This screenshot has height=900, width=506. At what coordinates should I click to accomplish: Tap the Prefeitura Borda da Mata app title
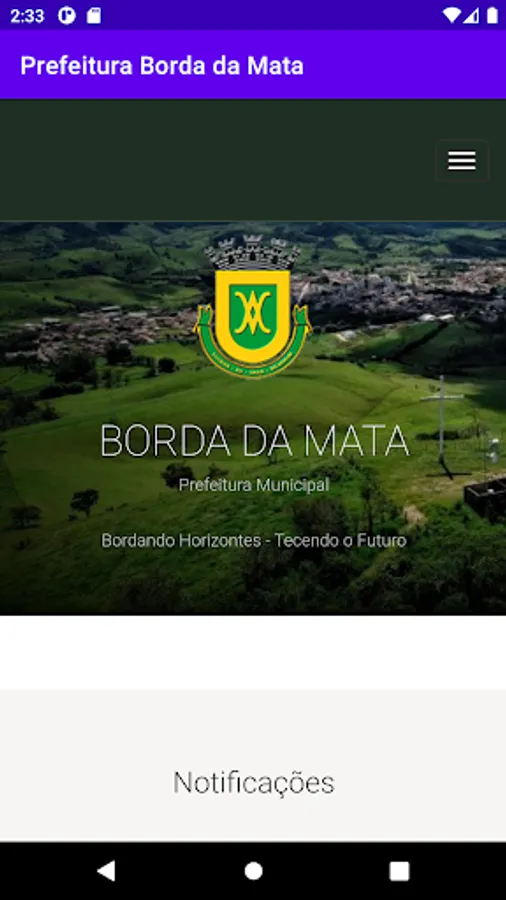[162, 65]
